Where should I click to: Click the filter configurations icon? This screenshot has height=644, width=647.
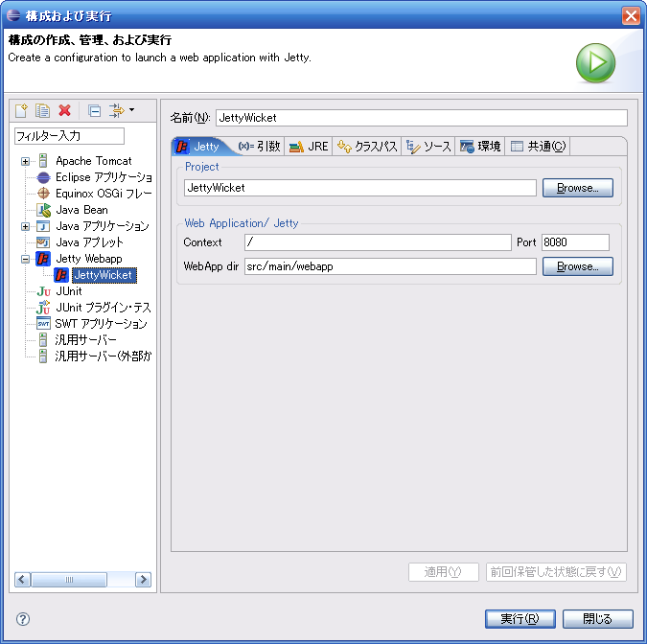click(x=117, y=110)
